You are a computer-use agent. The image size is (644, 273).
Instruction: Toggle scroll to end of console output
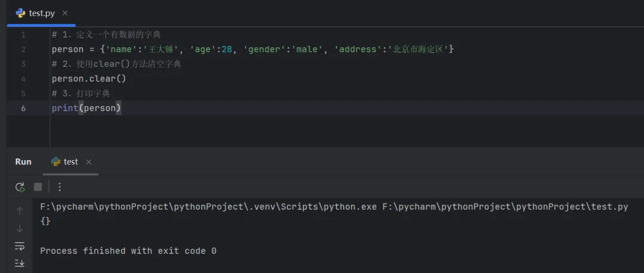tap(20, 263)
